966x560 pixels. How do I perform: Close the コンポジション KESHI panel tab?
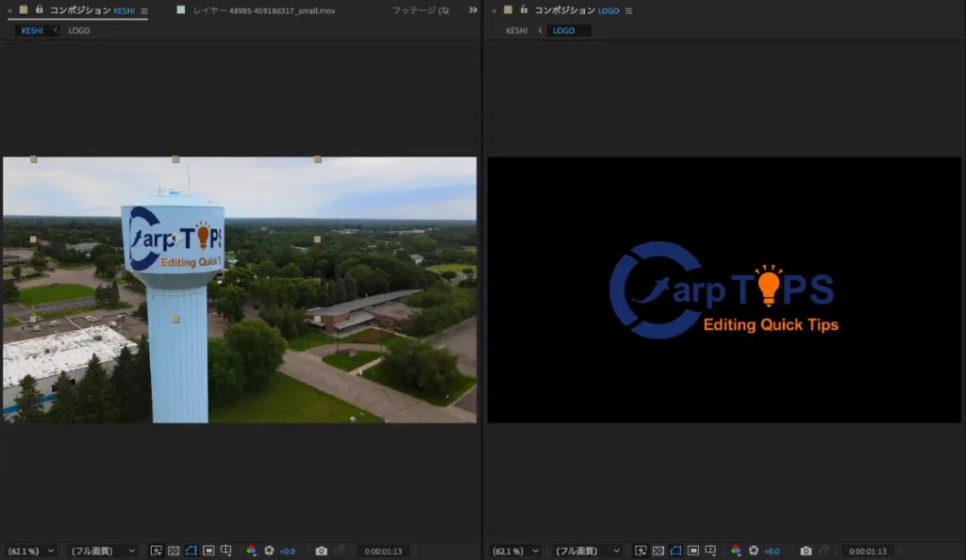pyautogui.click(x=9, y=10)
